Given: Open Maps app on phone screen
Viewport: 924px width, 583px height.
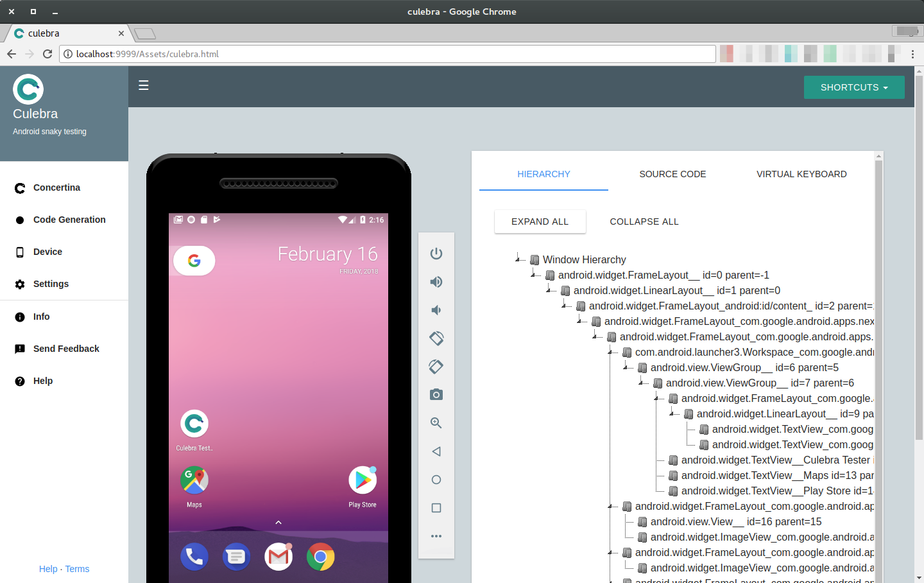Looking at the screenshot, I should (x=194, y=487).
